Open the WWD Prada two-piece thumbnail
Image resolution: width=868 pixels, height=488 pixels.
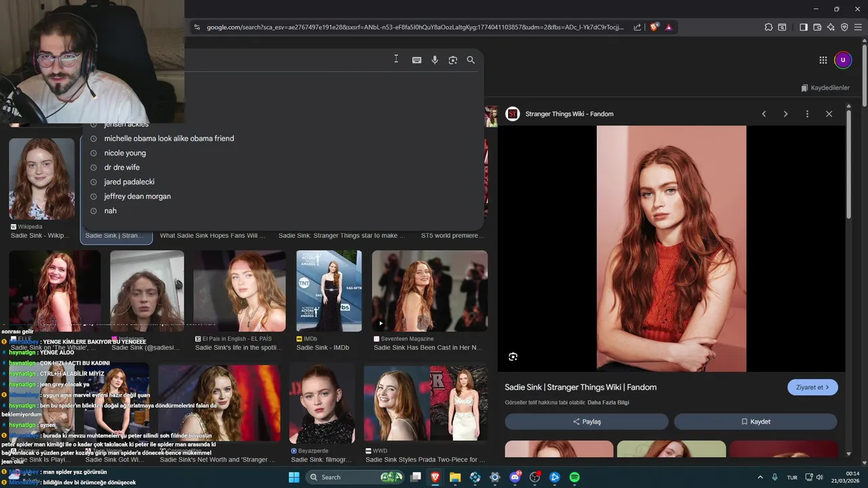426,405
